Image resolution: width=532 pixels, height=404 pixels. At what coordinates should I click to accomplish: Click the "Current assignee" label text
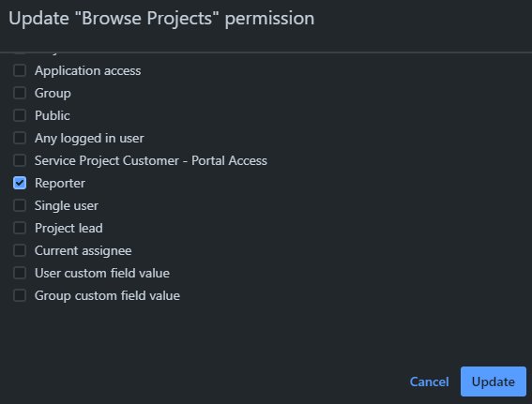click(84, 251)
